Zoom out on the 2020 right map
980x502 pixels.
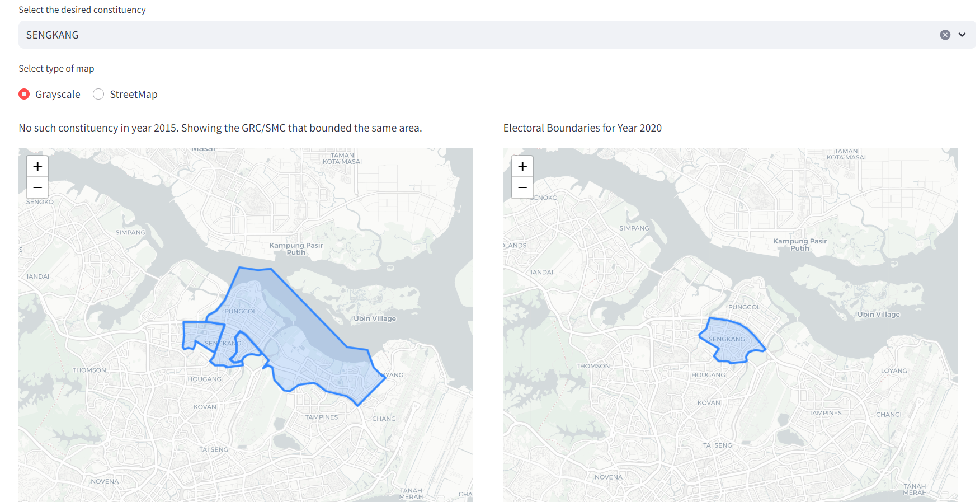click(522, 187)
